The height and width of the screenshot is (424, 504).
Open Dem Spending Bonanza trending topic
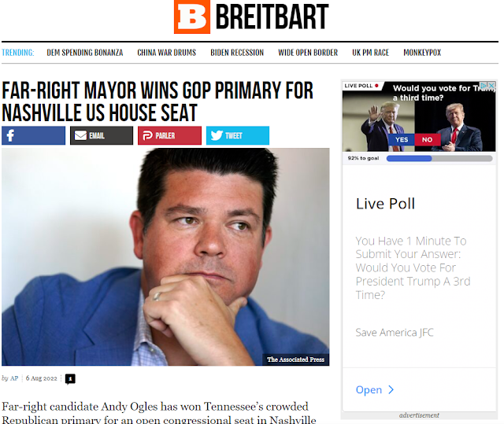[x=85, y=53]
